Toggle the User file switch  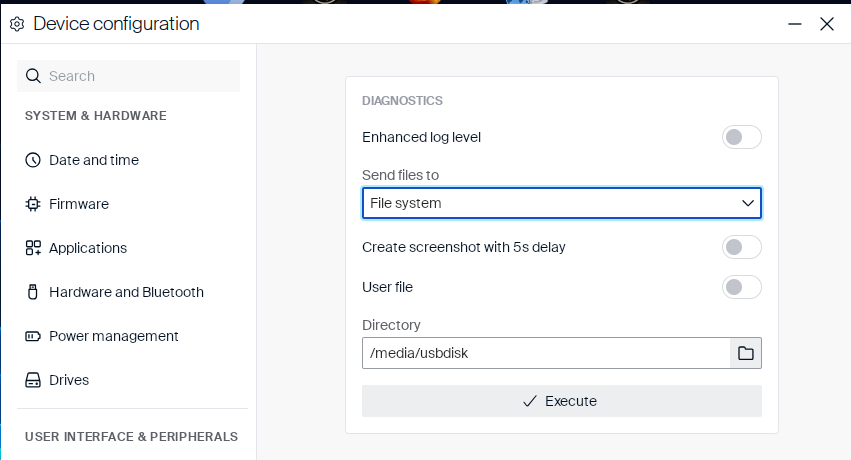click(741, 287)
